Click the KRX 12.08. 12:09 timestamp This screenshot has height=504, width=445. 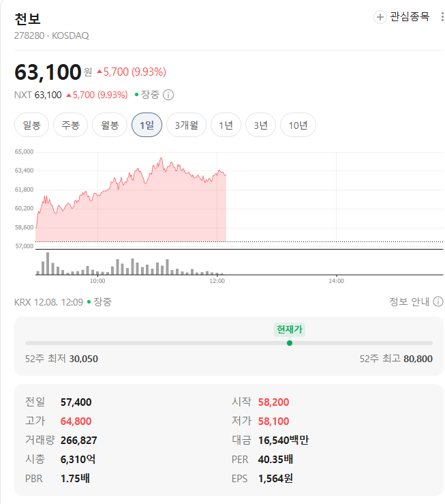(48, 302)
